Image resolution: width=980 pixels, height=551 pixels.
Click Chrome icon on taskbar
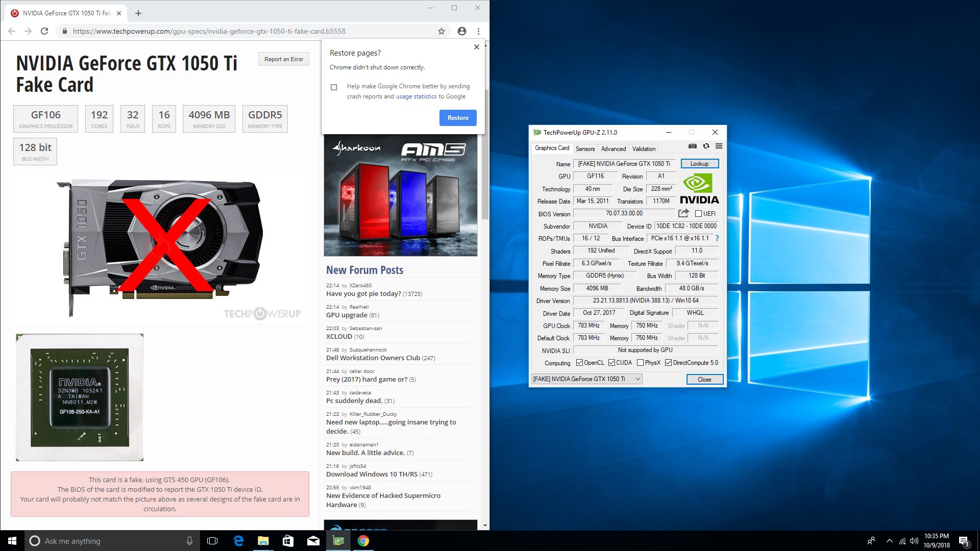click(x=363, y=541)
